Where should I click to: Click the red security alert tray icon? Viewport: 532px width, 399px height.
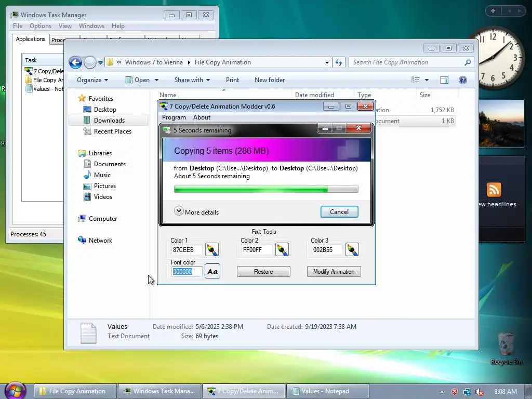[x=454, y=392]
